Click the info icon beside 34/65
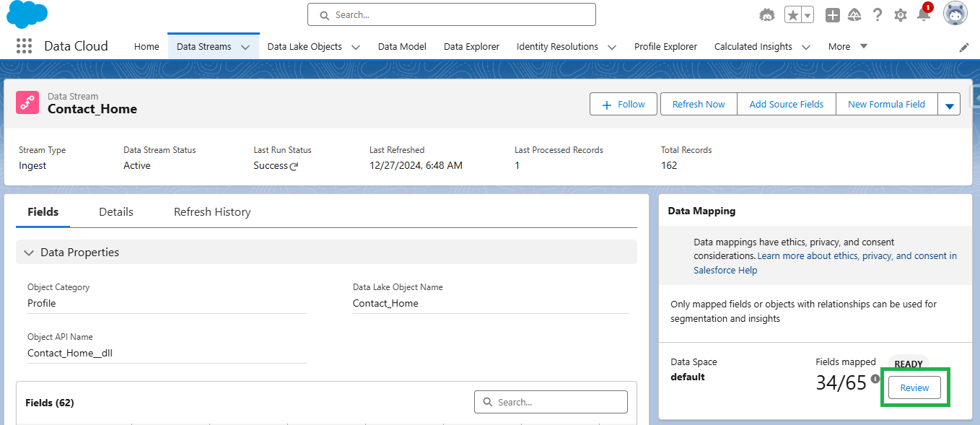 pos(875,379)
